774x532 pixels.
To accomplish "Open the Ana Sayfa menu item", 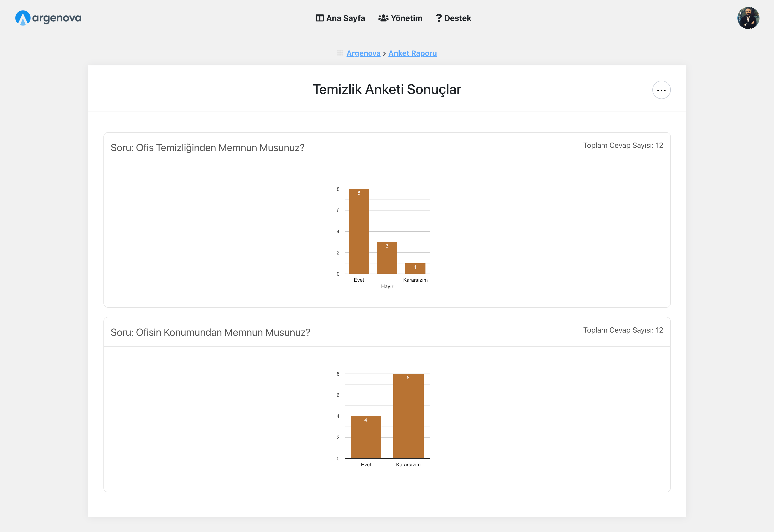I will click(x=340, y=18).
